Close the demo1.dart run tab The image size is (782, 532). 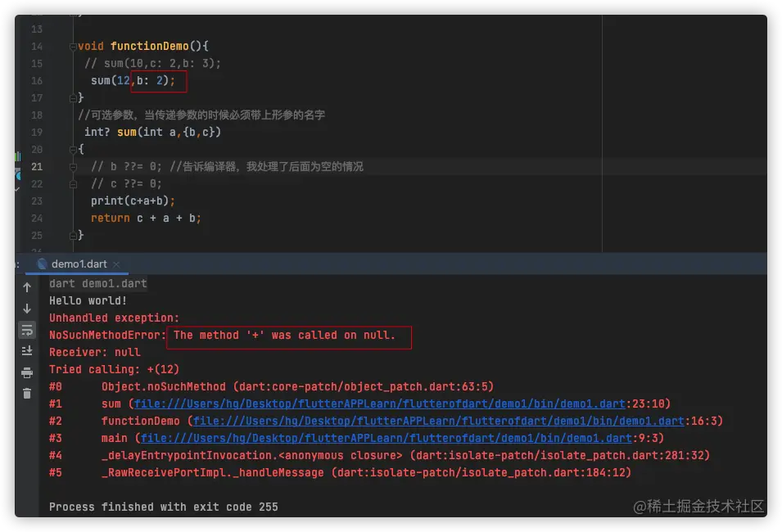116,264
